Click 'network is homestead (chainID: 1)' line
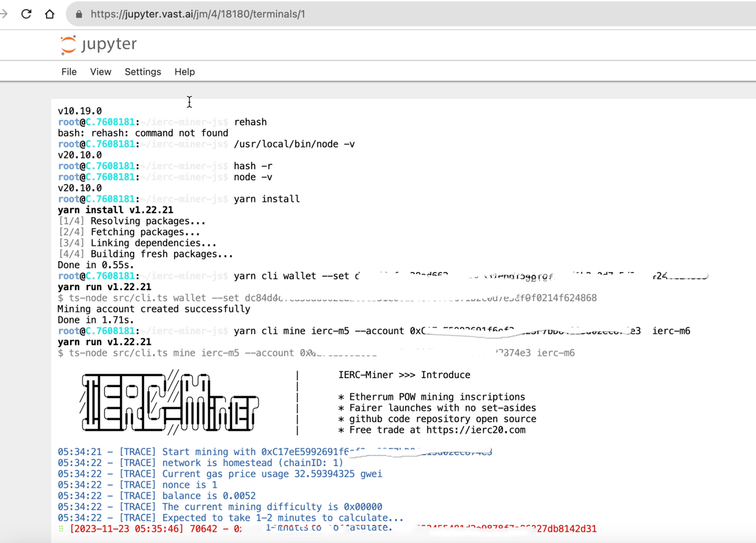Screen dimensions: 756x543 pyautogui.click(x=200, y=463)
